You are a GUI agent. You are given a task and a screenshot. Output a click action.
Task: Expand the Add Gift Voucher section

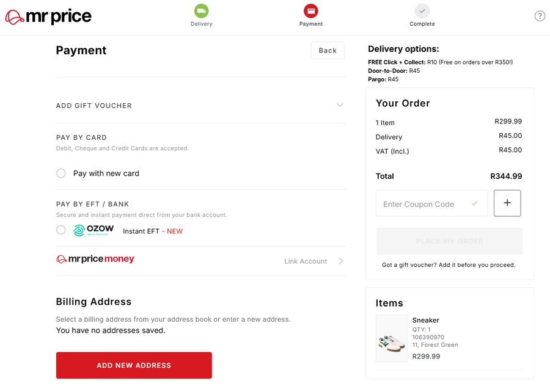pyautogui.click(x=340, y=105)
